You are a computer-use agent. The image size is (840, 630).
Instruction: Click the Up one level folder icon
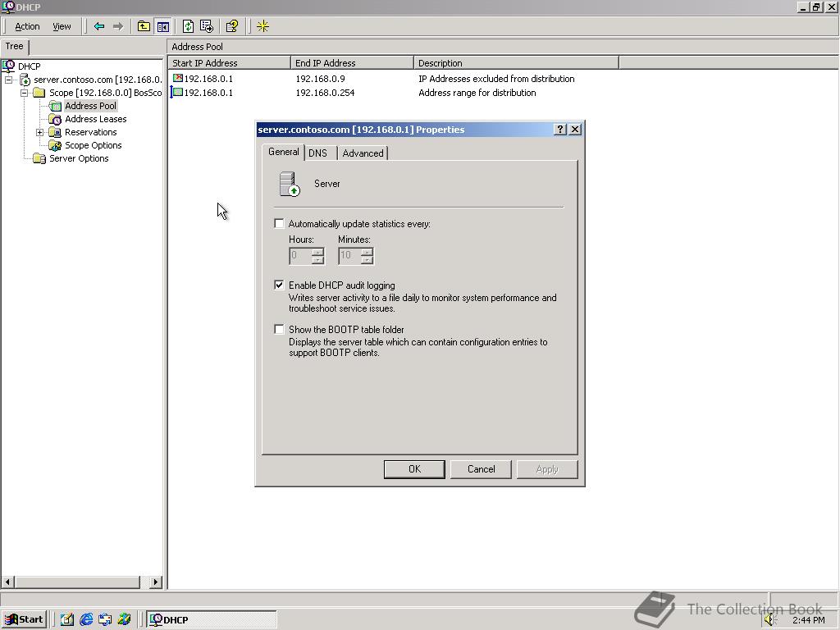point(144,26)
